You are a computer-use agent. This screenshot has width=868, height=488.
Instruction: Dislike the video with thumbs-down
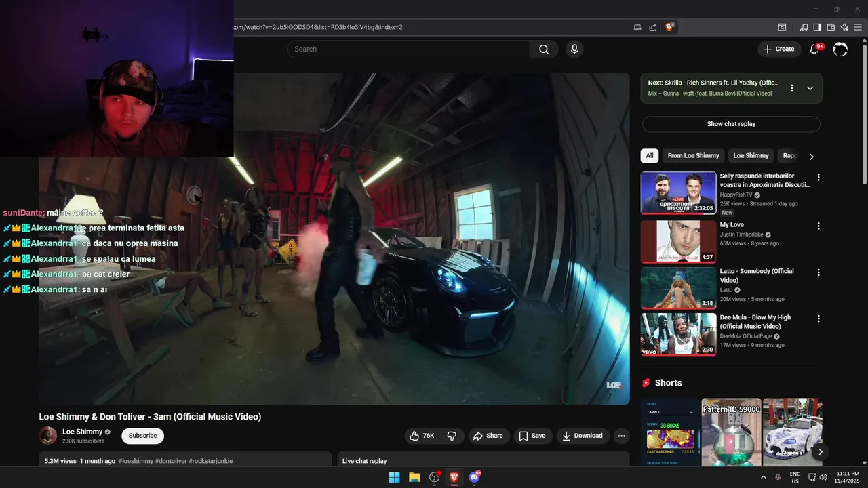click(452, 436)
